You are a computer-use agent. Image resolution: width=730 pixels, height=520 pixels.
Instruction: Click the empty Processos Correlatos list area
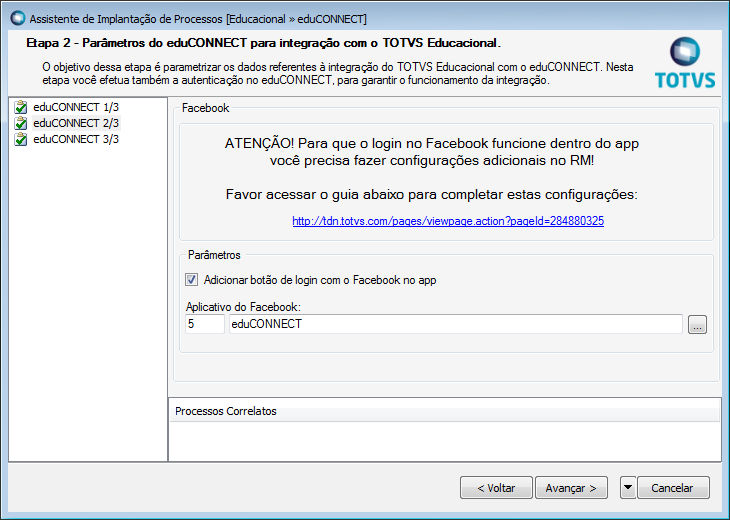tap(444, 440)
